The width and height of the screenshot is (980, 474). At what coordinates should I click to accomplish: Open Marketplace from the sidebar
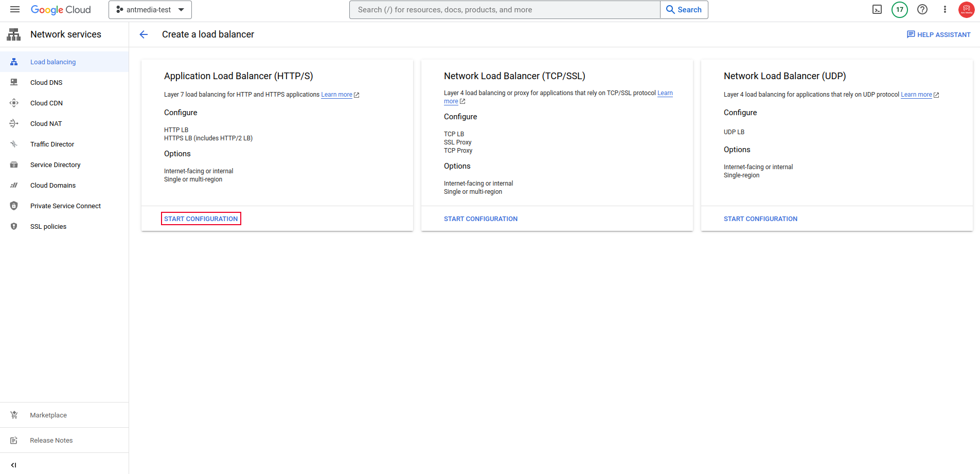pos(48,415)
